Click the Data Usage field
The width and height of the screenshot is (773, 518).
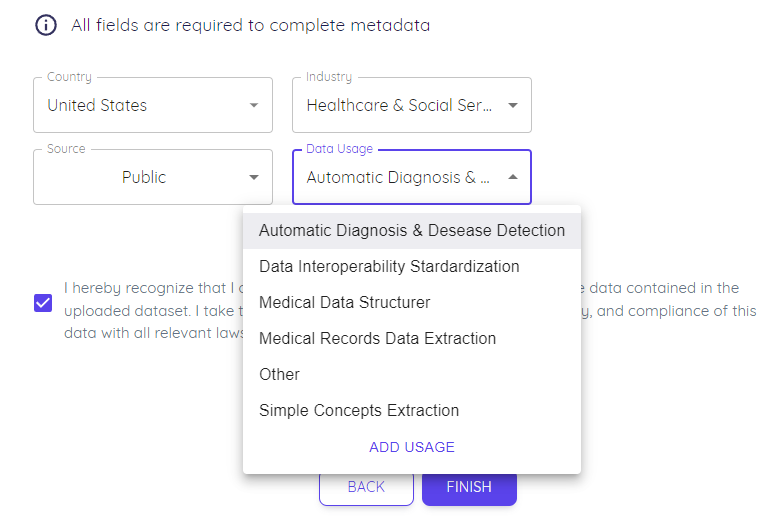(412, 177)
